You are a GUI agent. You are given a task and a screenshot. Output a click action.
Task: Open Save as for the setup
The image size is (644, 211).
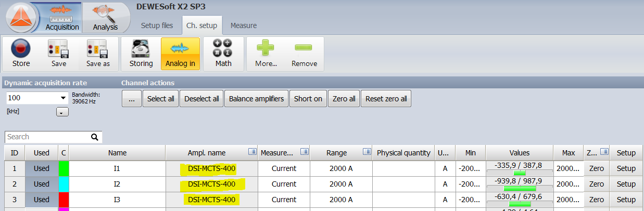click(98, 54)
